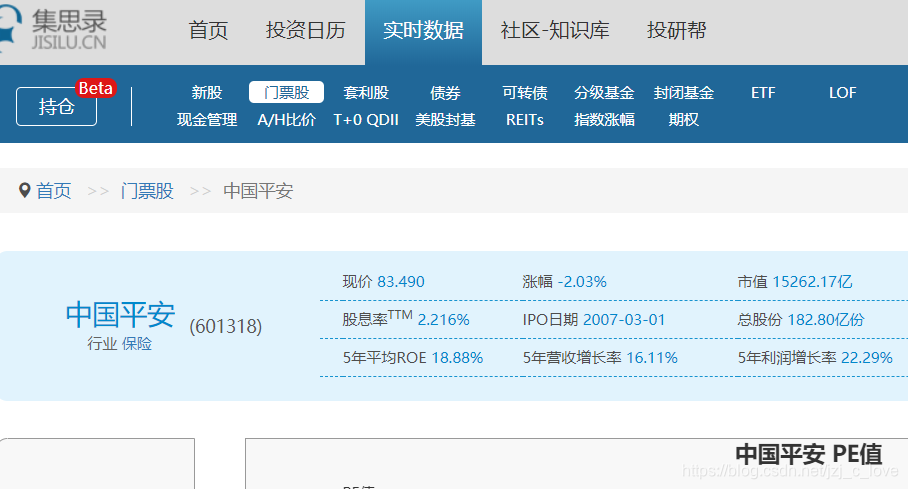
Task: Click total shares 182.80亿份
Action: coord(826,320)
